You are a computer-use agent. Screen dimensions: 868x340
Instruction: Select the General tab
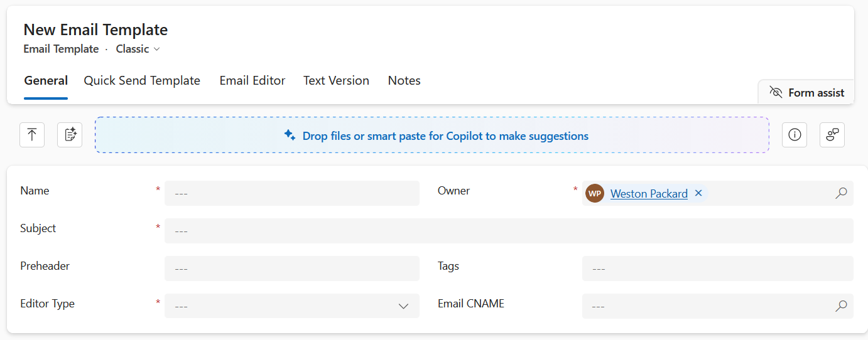[46, 80]
